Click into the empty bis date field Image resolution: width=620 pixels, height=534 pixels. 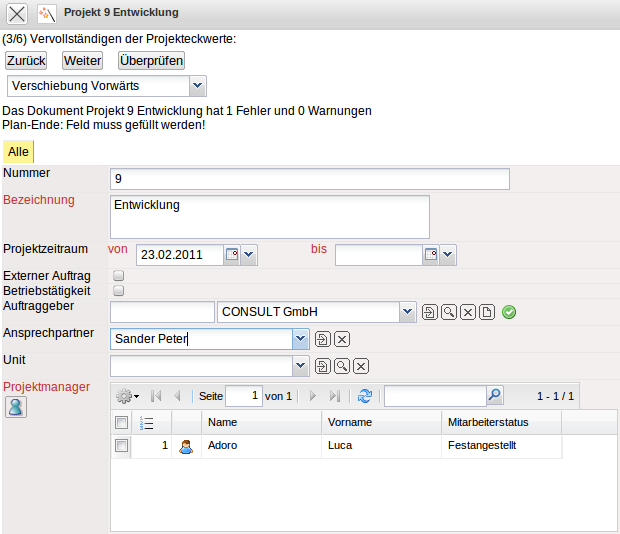379,255
